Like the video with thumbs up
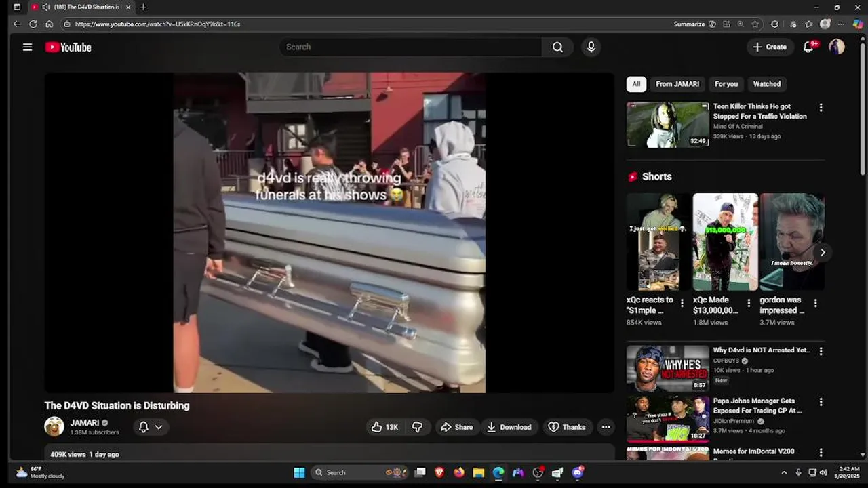This screenshot has width=868, height=488. [x=384, y=427]
